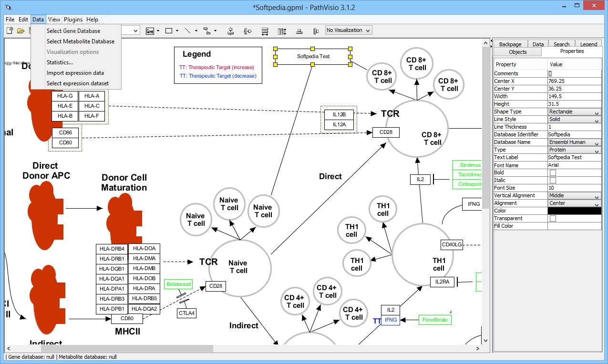Open the Help menu
The height and width of the screenshot is (364, 608).
[93, 20]
